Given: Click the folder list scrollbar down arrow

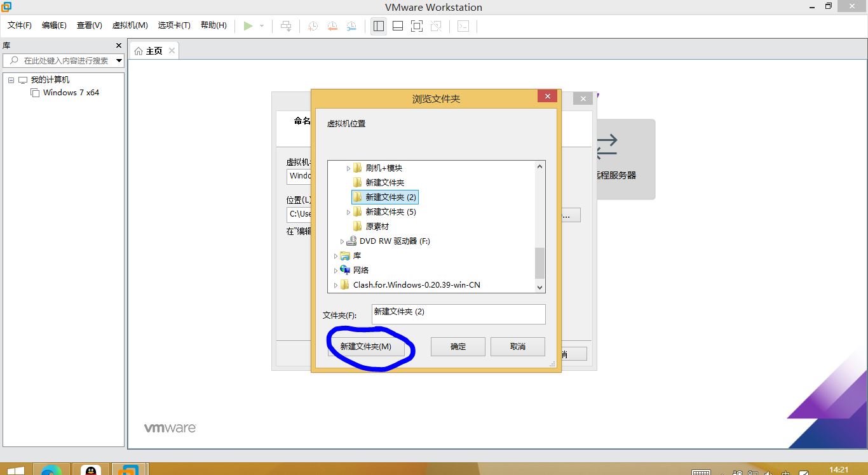Looking at the screenshot, I should [540, 287].
